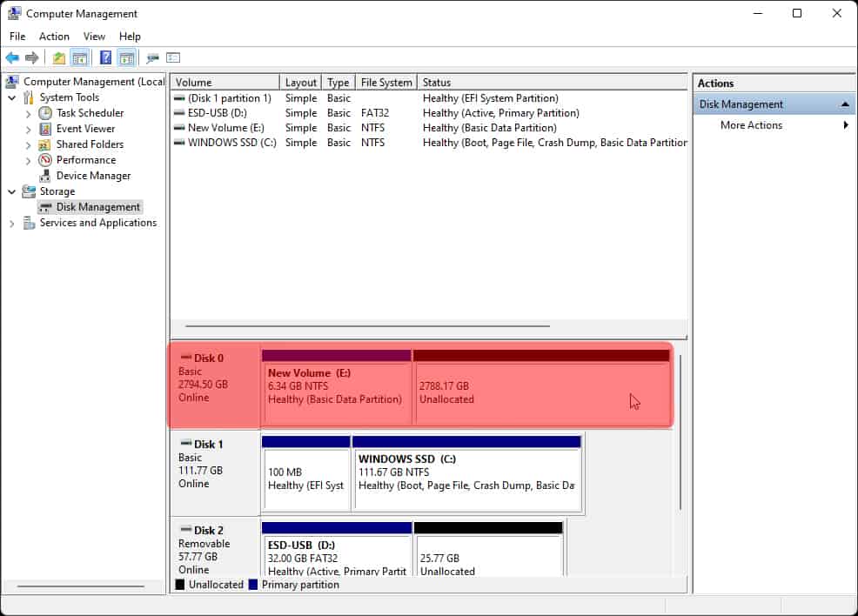Select WINDOWS SSD (C:) partition on Disk 1
This screenshot has width=858, height=616.
coord(466,473)
